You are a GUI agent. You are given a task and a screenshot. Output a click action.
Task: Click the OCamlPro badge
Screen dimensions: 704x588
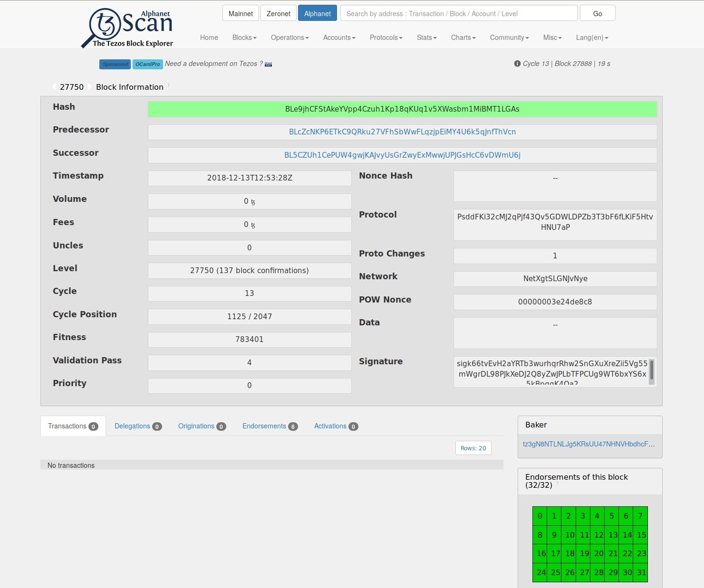tap(148, 64)
